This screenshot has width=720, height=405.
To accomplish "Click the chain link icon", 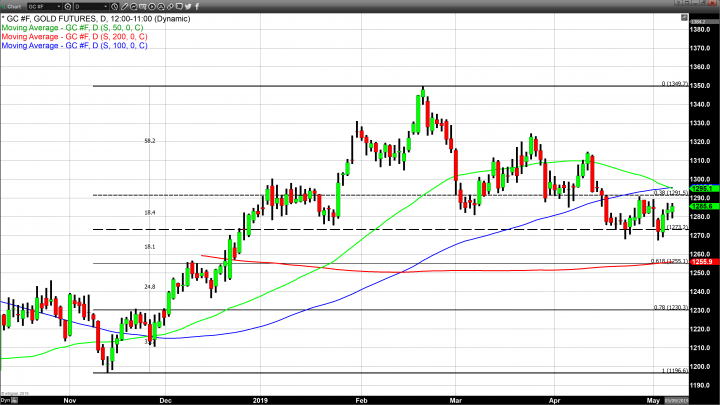I will click(x=170, y=6).
